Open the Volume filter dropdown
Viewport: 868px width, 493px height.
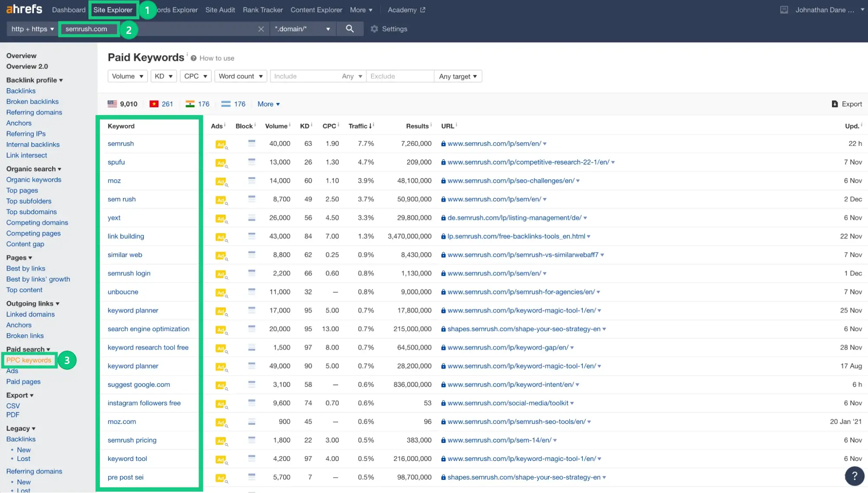(127, 76)
